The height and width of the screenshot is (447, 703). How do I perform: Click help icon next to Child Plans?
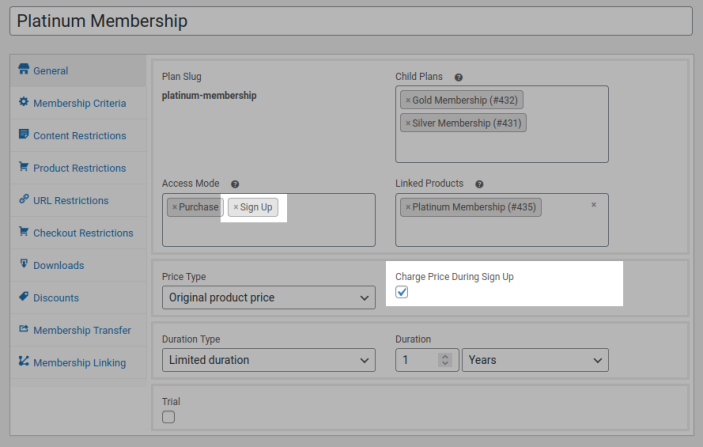pos(459,77)
